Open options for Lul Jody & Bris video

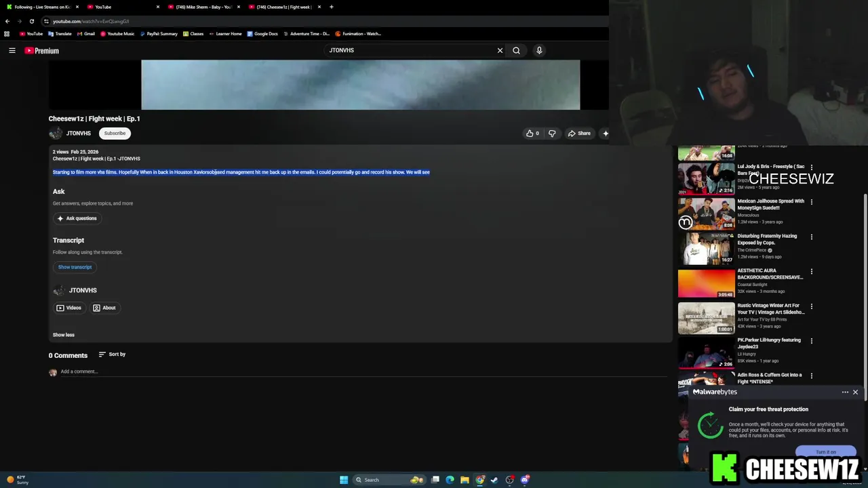click(812, 167)
